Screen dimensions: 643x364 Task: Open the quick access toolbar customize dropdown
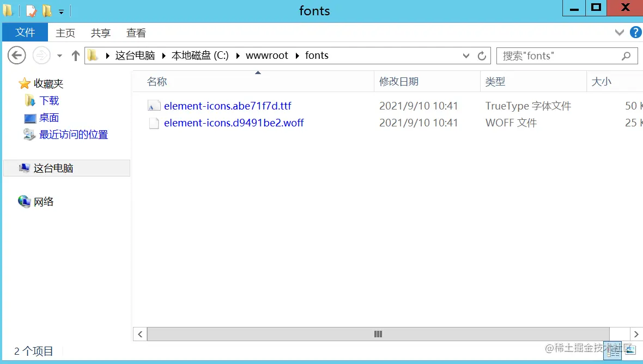pos(61,12)
